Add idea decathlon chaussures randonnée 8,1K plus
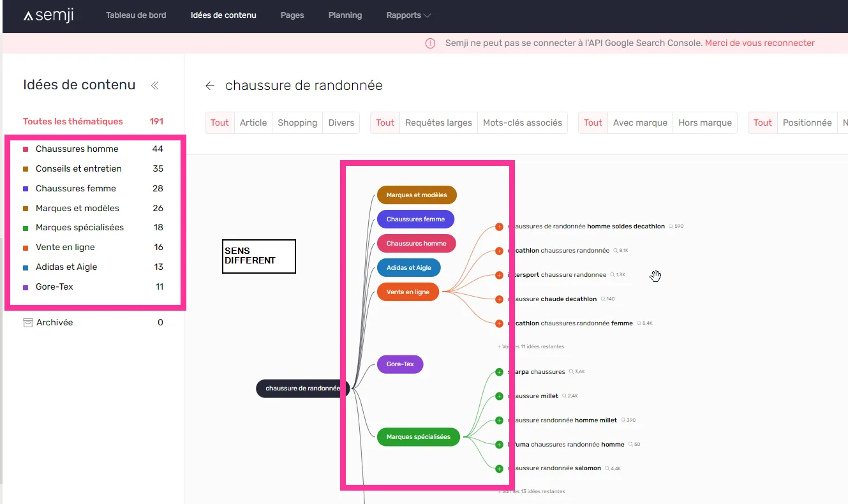Image resolution: width=848 pixels, height=504 pixels. click(499, 251)
